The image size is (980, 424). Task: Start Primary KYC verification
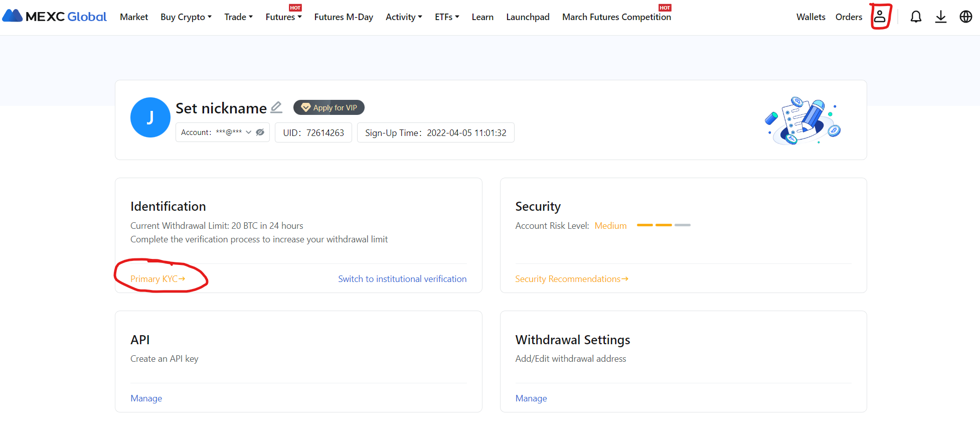point(158,279)
